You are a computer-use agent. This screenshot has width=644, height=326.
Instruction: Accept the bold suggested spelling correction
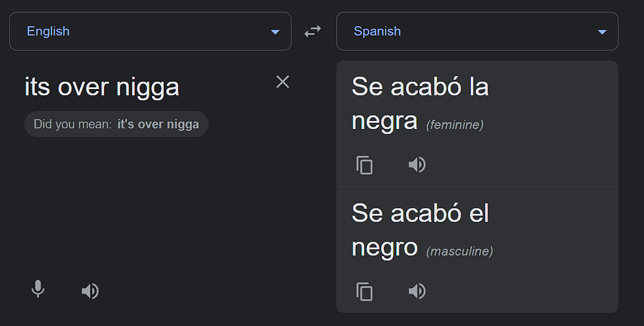click(158, 124)
